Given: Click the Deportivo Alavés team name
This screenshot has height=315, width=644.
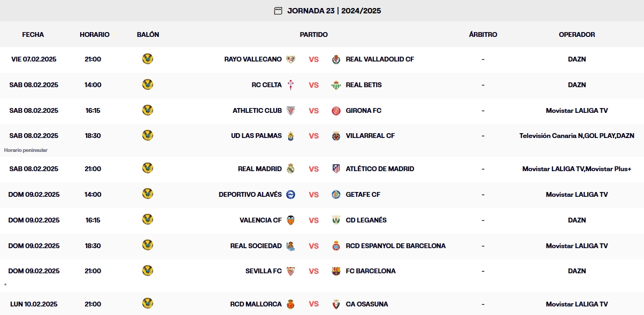Looking at the screenshot, I should [250, 195].
